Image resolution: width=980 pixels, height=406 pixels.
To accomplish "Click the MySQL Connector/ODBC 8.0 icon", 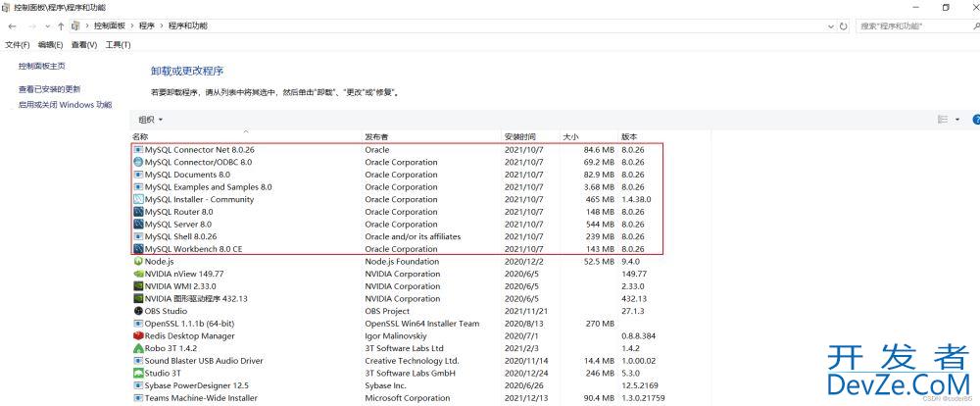I will click(139, 162).
